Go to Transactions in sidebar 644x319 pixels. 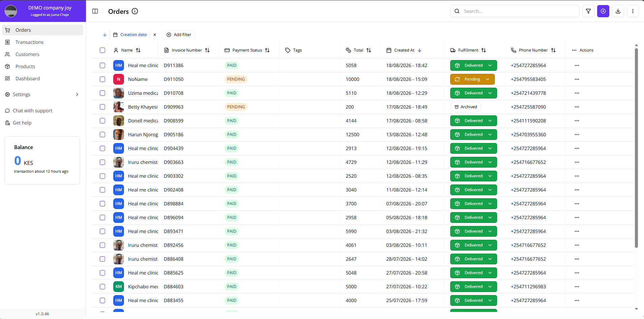[x=42, y=42]
